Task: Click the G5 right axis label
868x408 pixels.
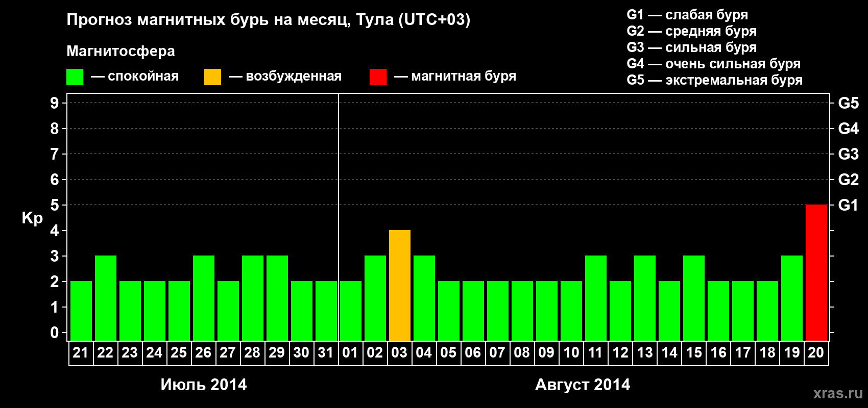Action: (x=849, y=103)
